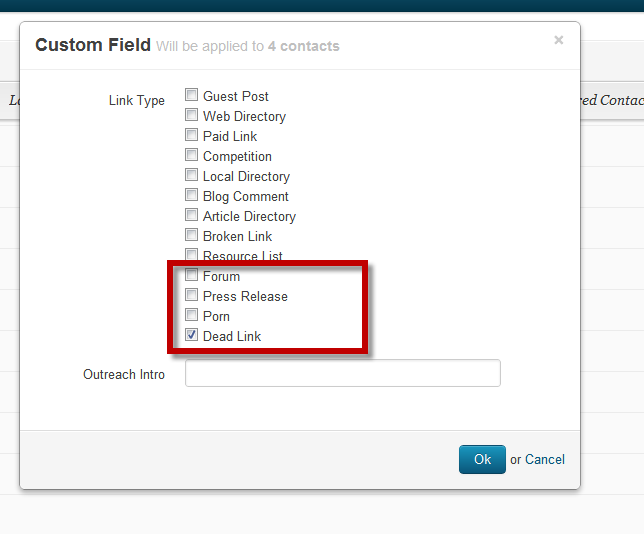Select the Competition checkbox
This screenshot has height=534, width=644.
coord(191,155)
